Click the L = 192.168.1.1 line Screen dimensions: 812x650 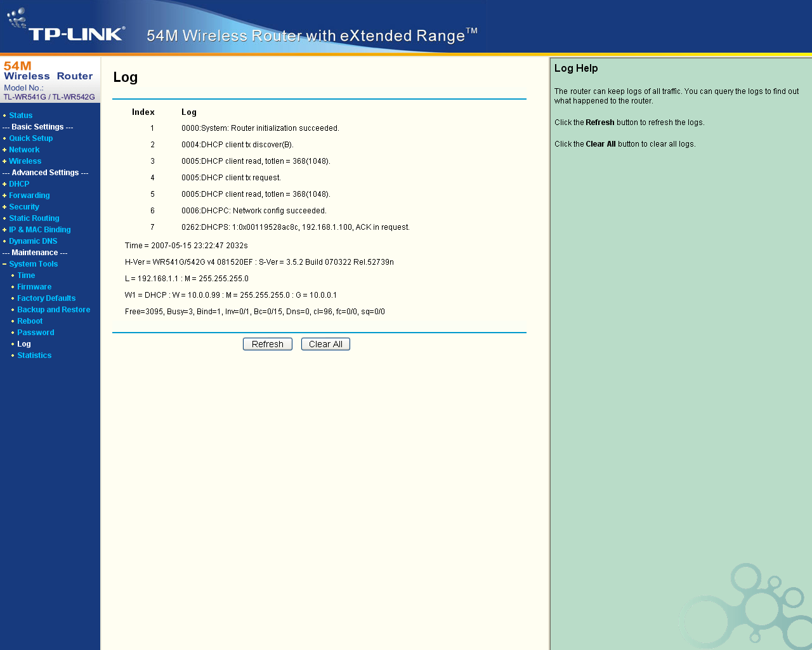(x=187, y=279)
